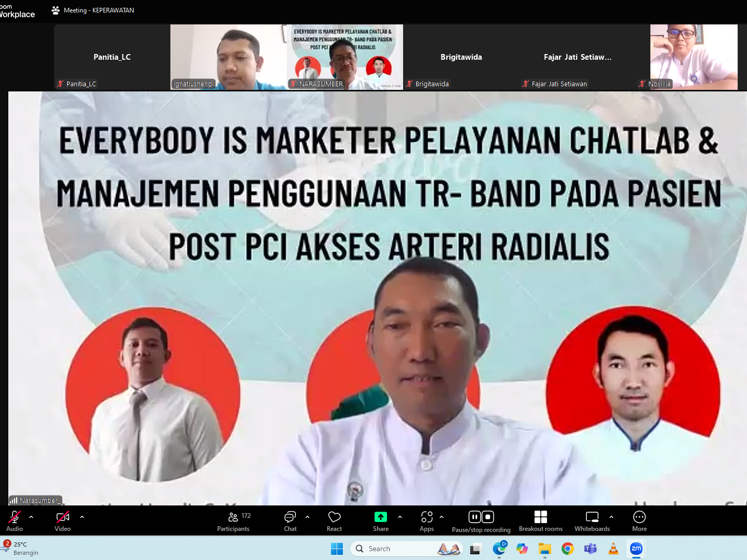Open the More options menu
The image size is (747, 560).
[639, 521]
